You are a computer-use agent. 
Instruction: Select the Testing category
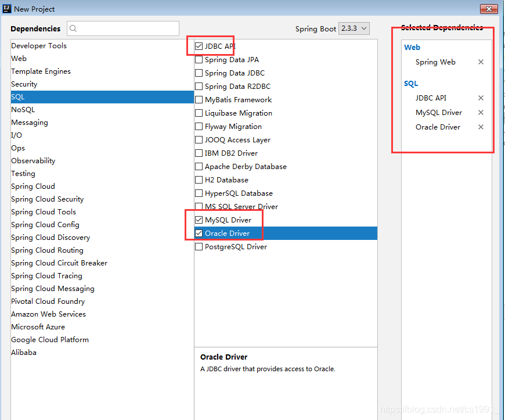click(x=102, y=174)
